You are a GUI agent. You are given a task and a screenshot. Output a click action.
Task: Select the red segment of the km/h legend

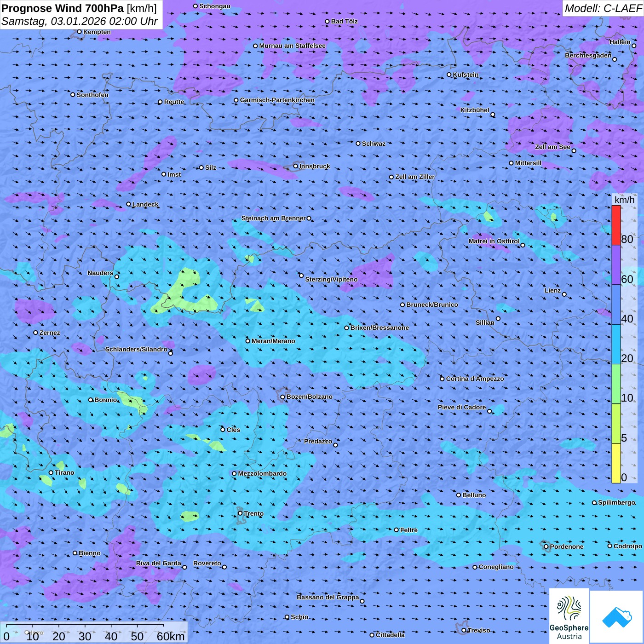[616, 225]
